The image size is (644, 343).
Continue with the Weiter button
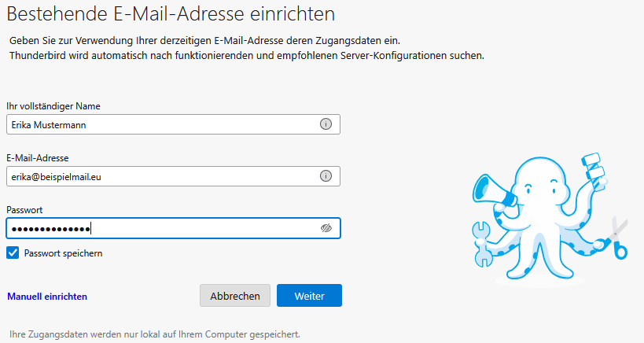tap(309, 296)
